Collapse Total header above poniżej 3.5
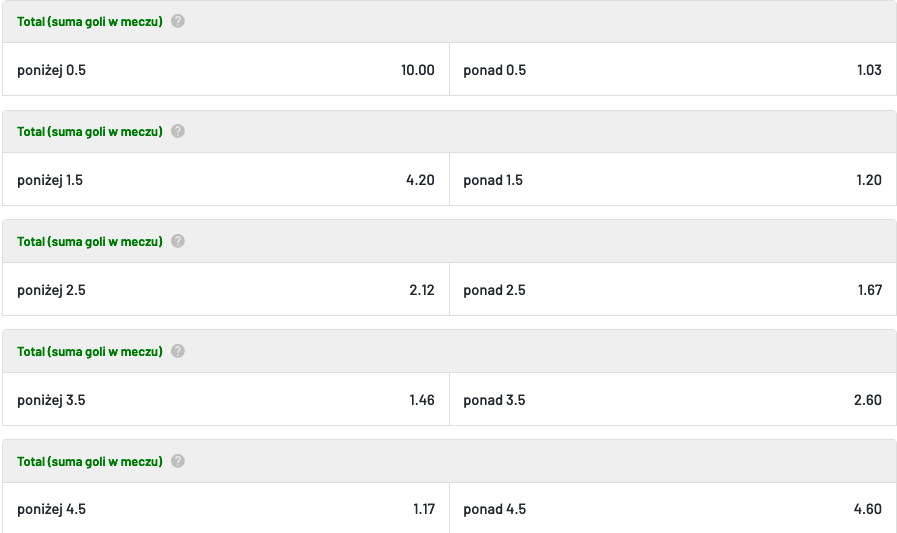The image size is (897, 533). click(449, 351)
